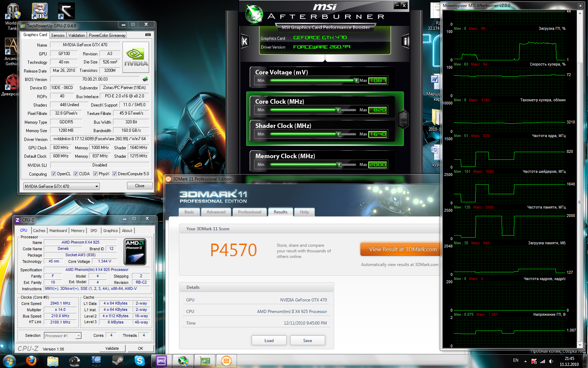This screenshot has width=588, height=368.
Task: Open the Help tab in 3DMark 11
Action: pyautogui.click(x=304, y=212)
